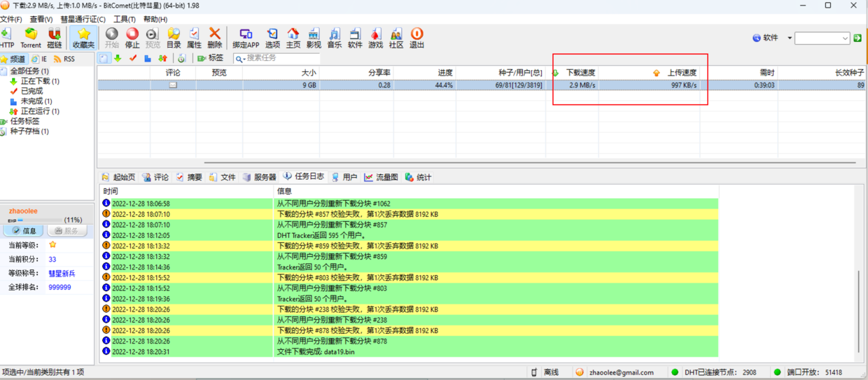Screen dimensions: 868x380
Task: Open the 用户 detail tab
Action: point(344,177)
